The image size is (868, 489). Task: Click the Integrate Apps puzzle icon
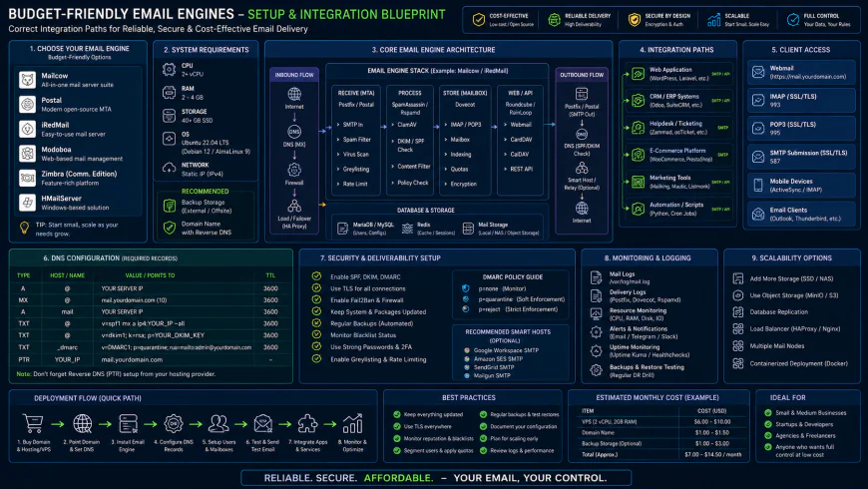tap(307, 424)
